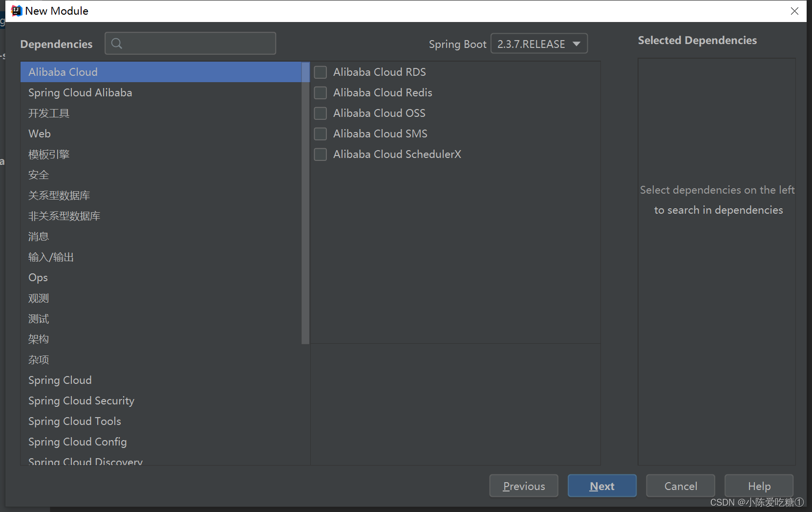
Task: Open the Spring Boot version dropdown
Action: pos(539,44)
